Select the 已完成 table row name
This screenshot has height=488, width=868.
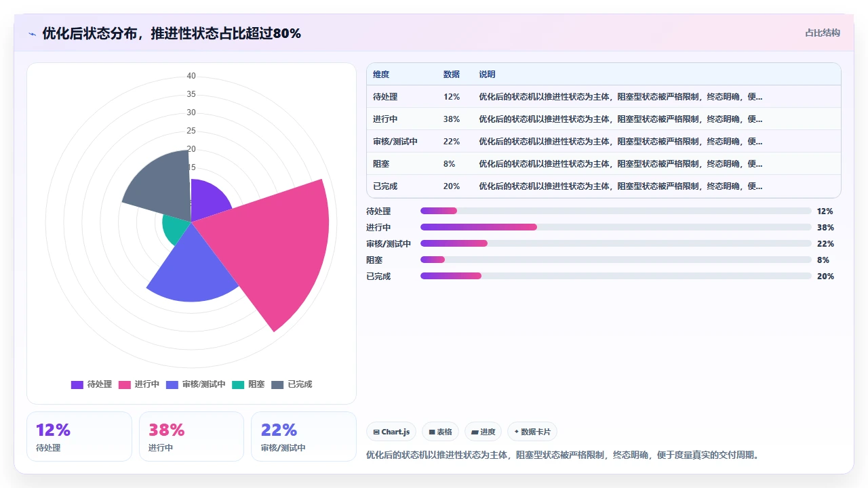tap(385, 186)
